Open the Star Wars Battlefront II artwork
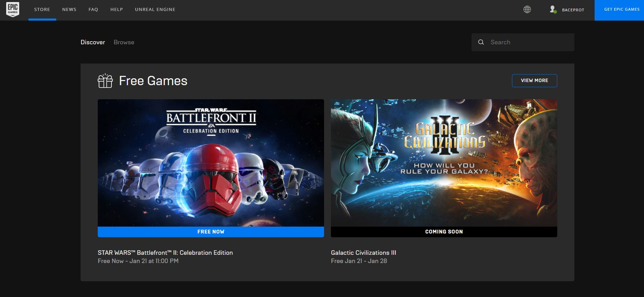This screenshot has width=644, height=297. click(211, 163)
